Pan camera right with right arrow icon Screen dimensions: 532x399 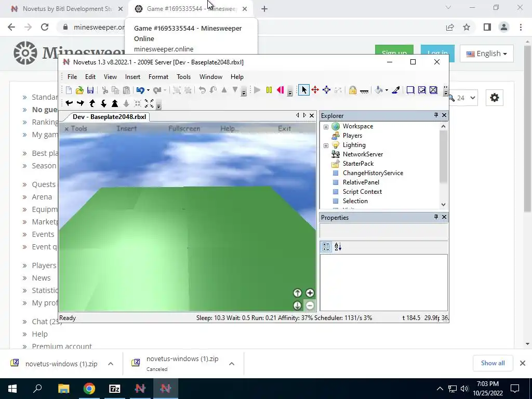coord(81,103)
